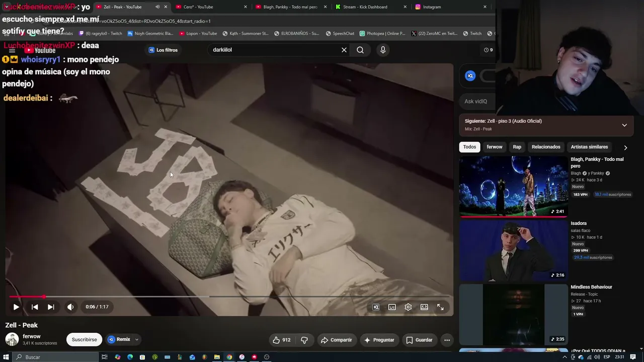This screenshot has width=644, height=362.
Task: Open the ferwow channel avatar
Action: (12, 339)
